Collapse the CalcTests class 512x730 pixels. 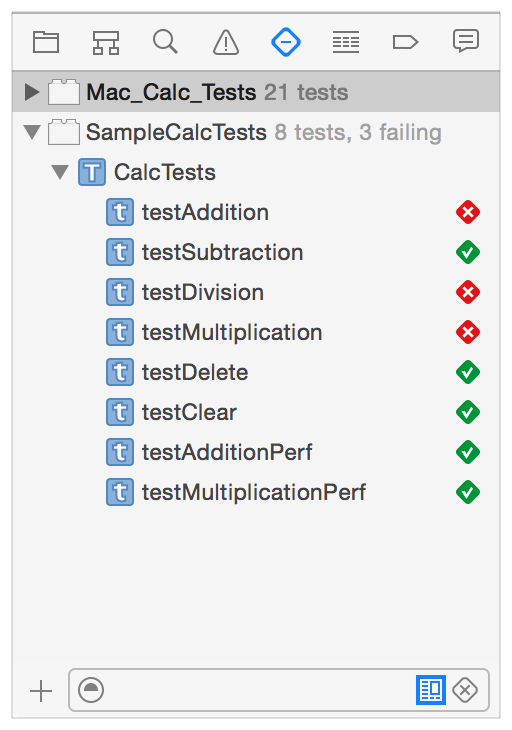point(60,172)
